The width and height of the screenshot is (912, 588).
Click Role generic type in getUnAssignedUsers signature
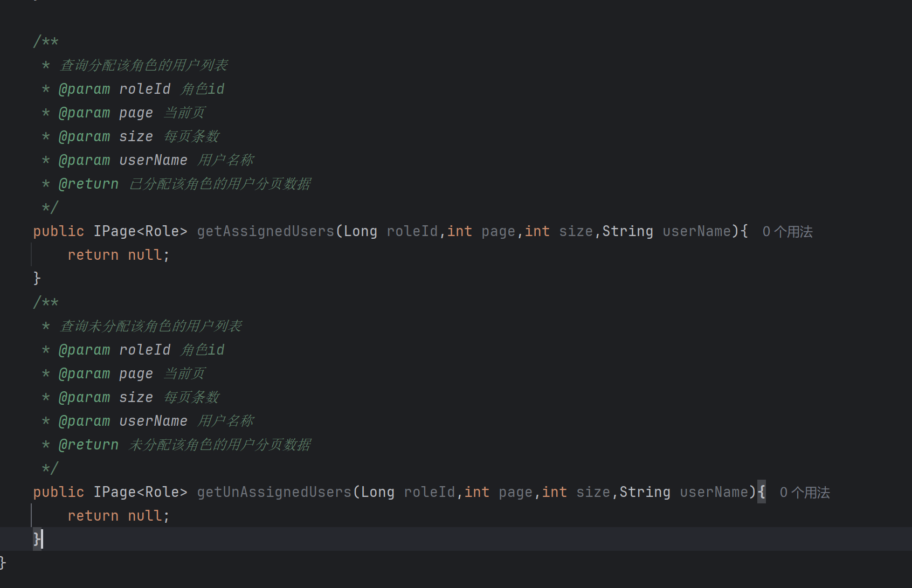pyautogui.click(x=162, y=493)
